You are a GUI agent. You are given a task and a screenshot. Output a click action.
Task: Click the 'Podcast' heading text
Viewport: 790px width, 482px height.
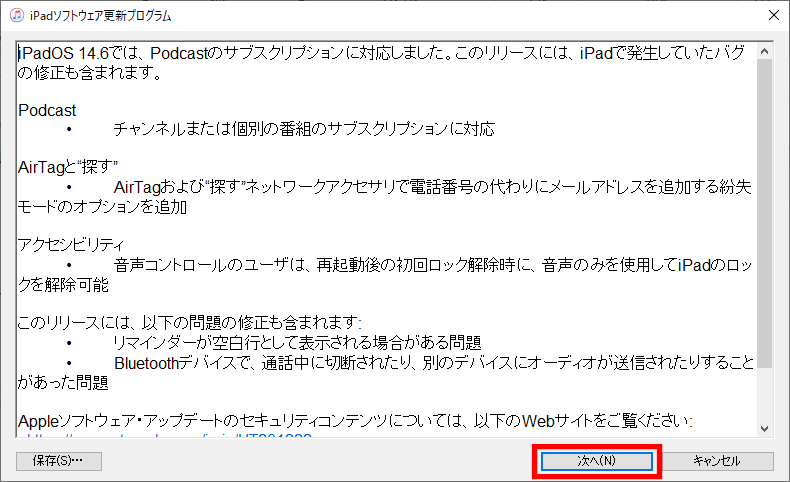click(x=47, y=110)
